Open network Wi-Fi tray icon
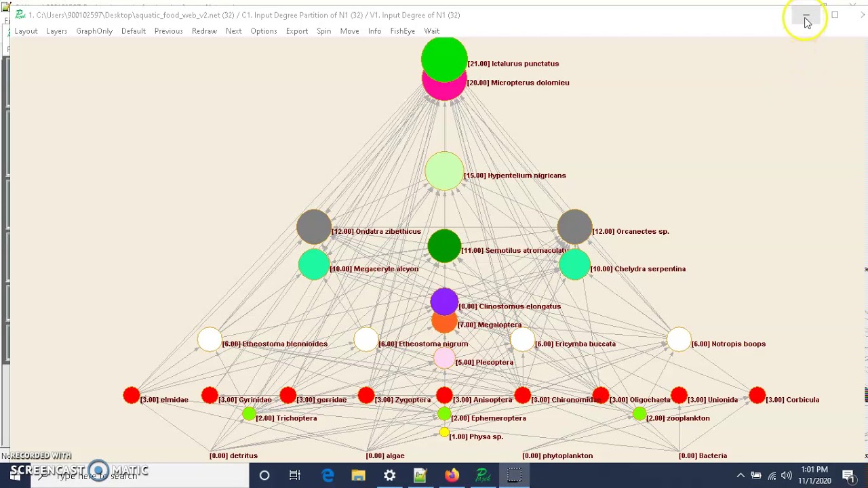 tap(772, 476)
